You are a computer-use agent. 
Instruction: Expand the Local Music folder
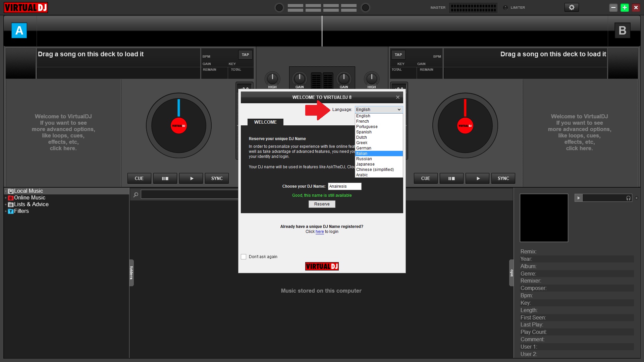coord(6,191)
